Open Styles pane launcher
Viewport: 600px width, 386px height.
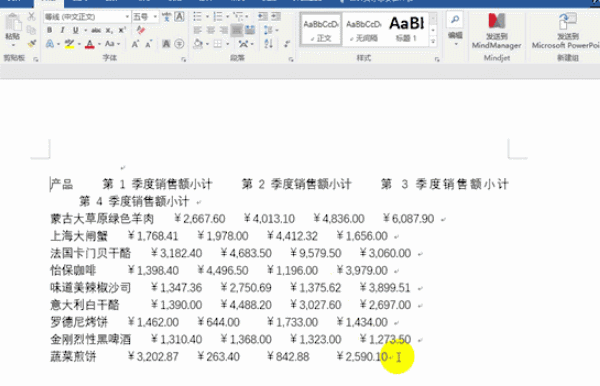[x=437, y=59]
